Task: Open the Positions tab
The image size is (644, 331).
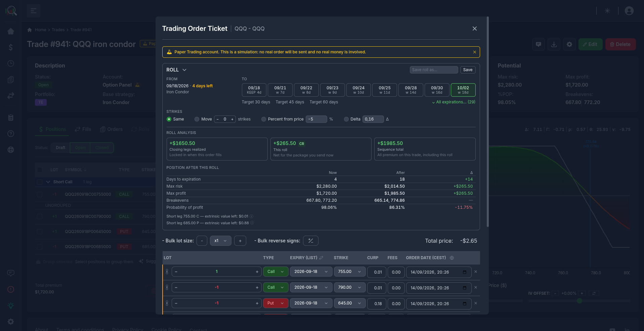Action: pyautogui.click(x=52, y=129)
